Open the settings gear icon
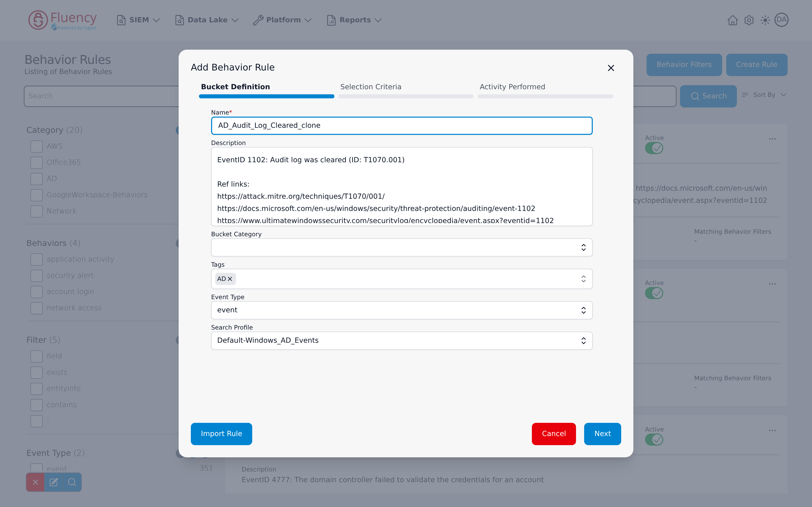Viewport: 812px width, 507px height. coord(749,20)
